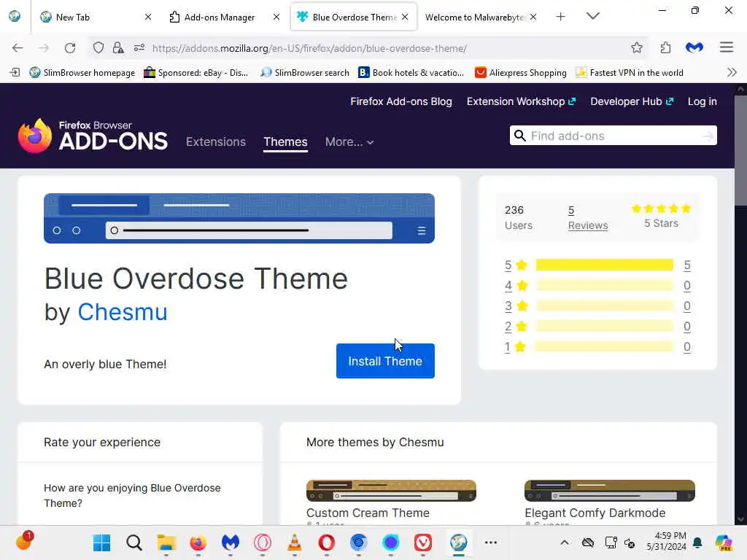Screen dimensions: 747x560
Task: Open Custom Cream Theme title link
Action: 368,513
